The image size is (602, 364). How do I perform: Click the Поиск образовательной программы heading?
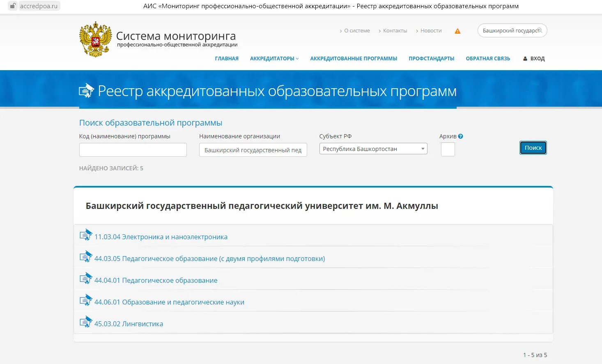click(151, 123)
